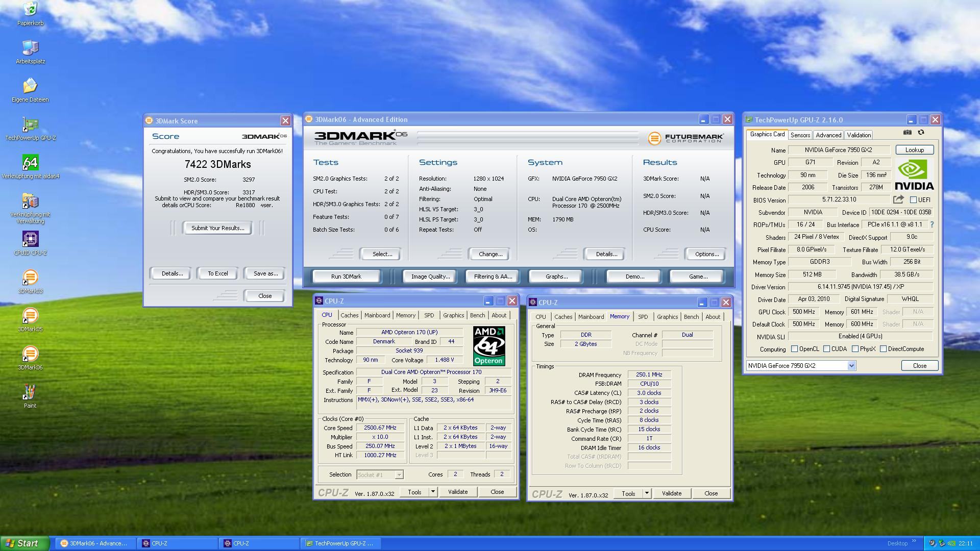The width and height of the screenshot is (980, 551).
Task: Open the Bench tab in CPU-Z Memory window
Action: click(x=691, y=317)
